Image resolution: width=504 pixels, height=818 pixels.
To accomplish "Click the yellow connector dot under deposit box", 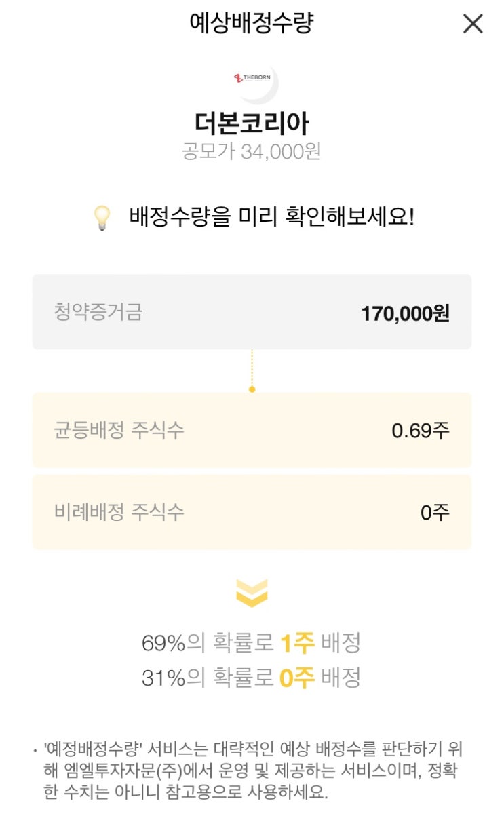I will tap(252, 389).
